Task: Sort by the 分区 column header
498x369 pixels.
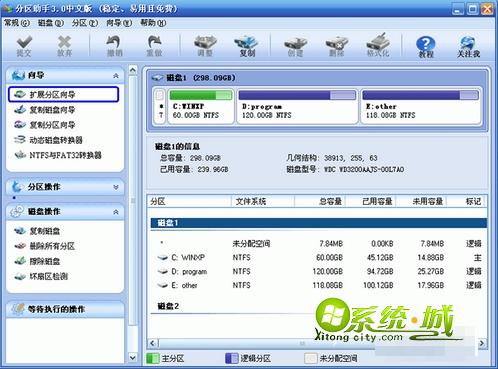Action: click(190, 201)
